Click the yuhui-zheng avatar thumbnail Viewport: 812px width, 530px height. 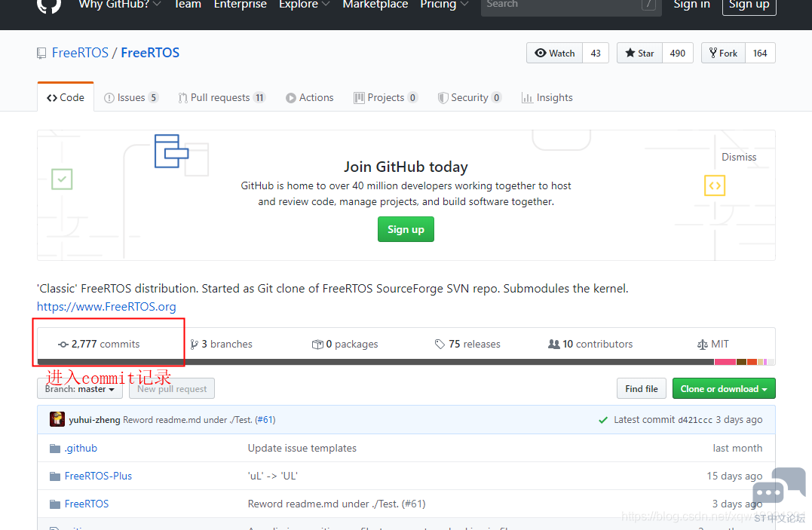[57, 419]
